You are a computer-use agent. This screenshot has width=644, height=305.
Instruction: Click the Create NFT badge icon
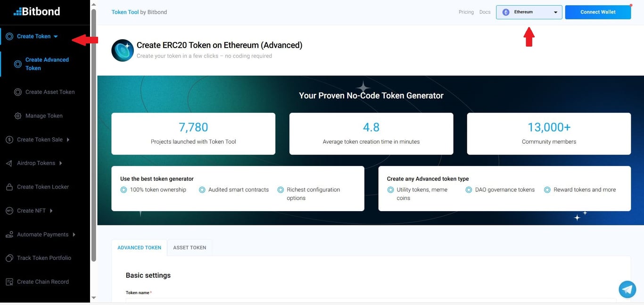[9, 211]
